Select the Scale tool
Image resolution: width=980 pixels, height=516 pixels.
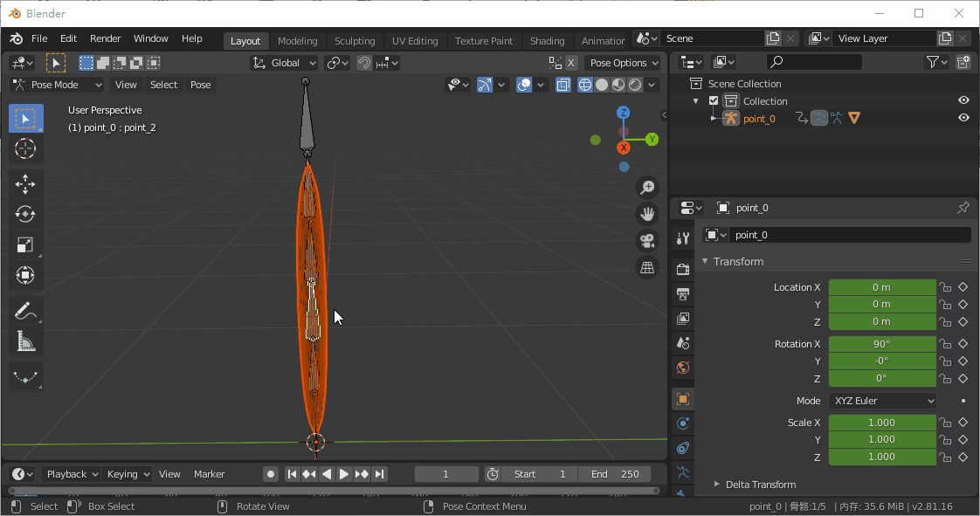point(25,244)
